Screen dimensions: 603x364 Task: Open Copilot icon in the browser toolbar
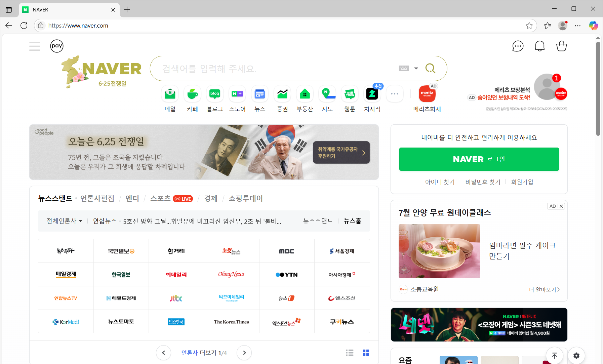pos(593,26)
